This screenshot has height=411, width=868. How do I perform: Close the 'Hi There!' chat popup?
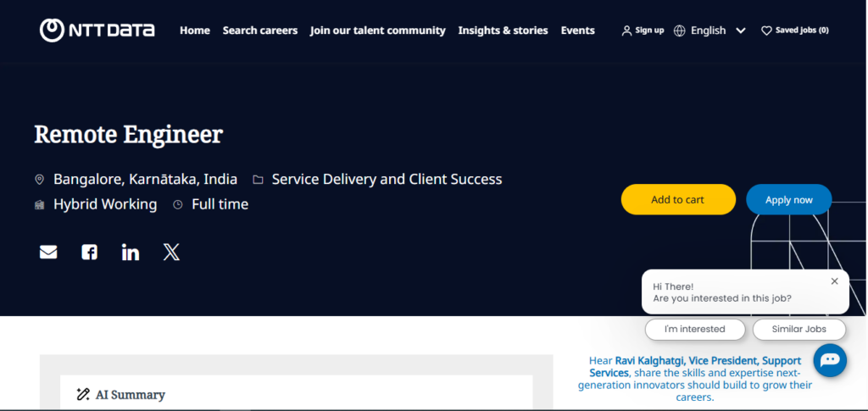click(834, 281)
